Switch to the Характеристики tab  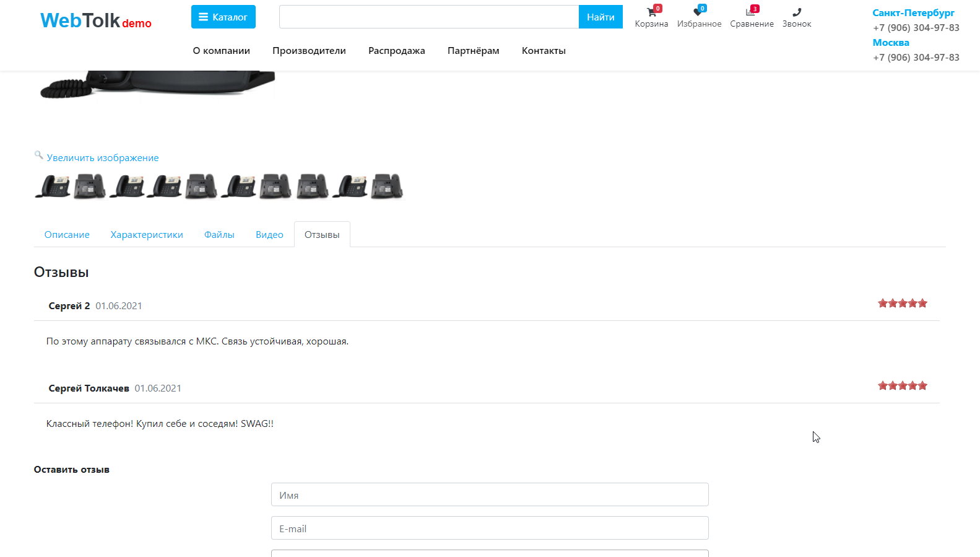pyautogui.click(x=147, y=235)
